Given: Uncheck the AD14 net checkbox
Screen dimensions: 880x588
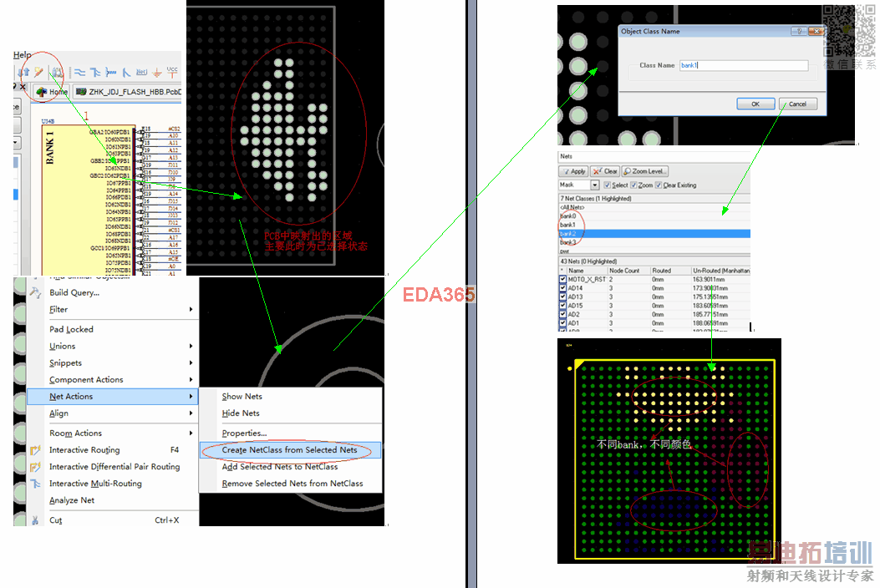Looking at the screenshot, I should (563, 288).
